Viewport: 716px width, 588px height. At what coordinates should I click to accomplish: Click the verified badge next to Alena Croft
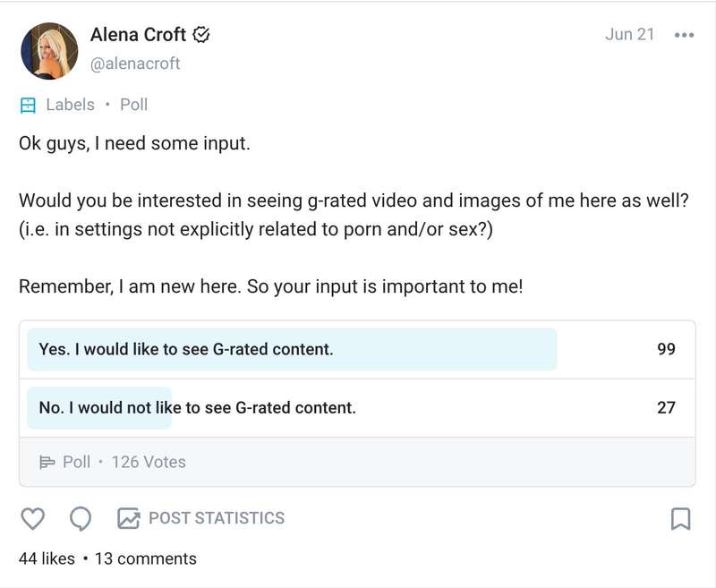pos(200,34)
